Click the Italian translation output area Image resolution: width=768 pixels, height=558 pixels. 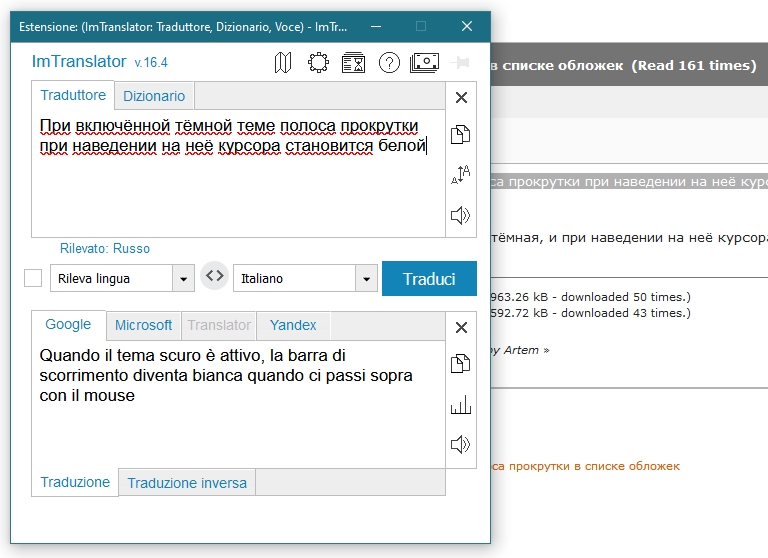tap(239, 404)
